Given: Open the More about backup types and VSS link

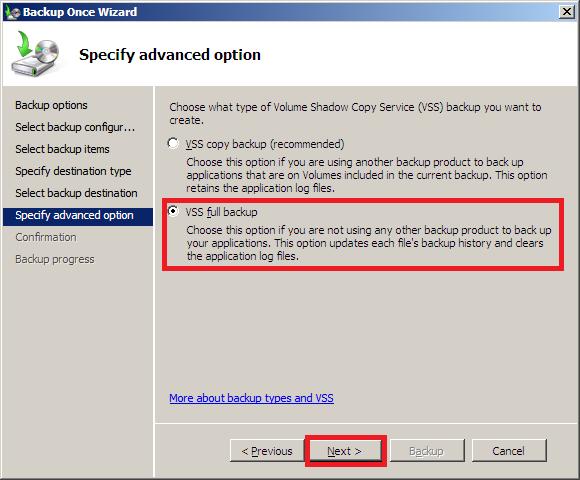Looking at the screenshot, I should 252,398.
